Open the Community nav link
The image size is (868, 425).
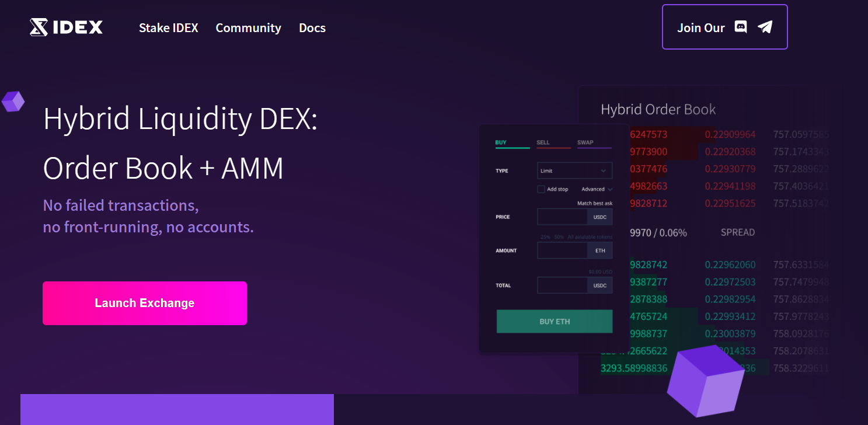point(248,28)
